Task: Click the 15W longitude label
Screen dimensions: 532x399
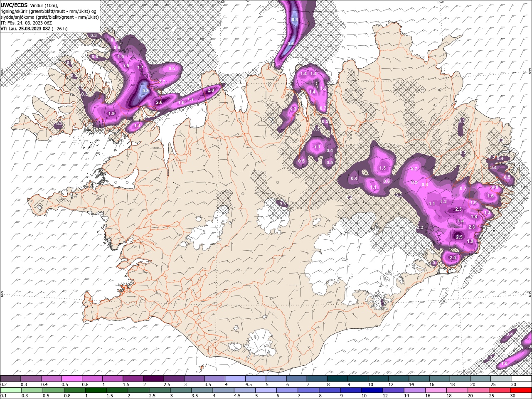Action: [x=440, y=2]
